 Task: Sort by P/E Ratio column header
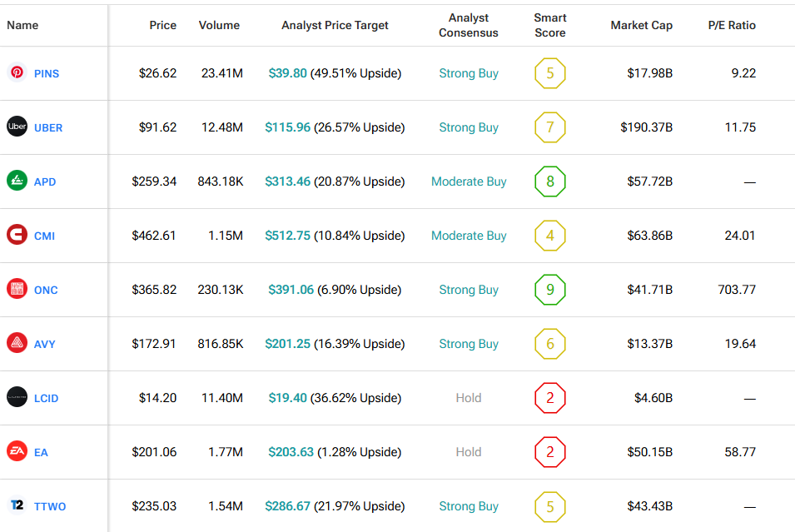click(x=733, y=25)
